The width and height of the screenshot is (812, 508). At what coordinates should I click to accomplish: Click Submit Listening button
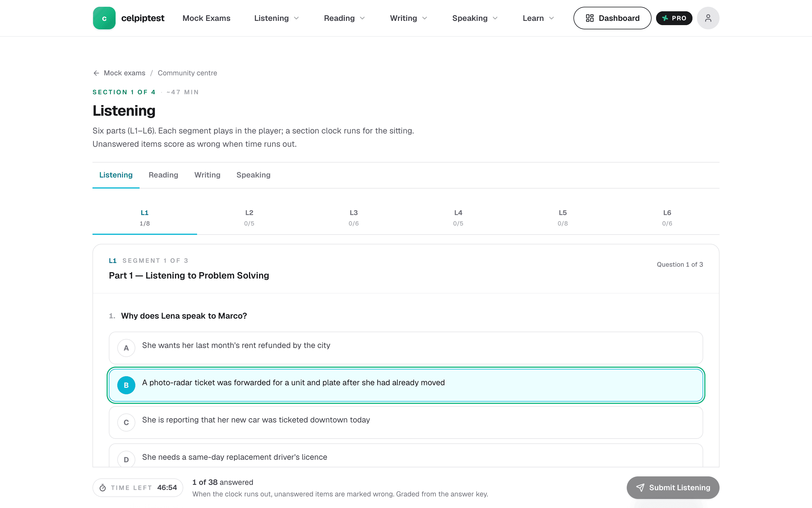[x=673, y=487]
